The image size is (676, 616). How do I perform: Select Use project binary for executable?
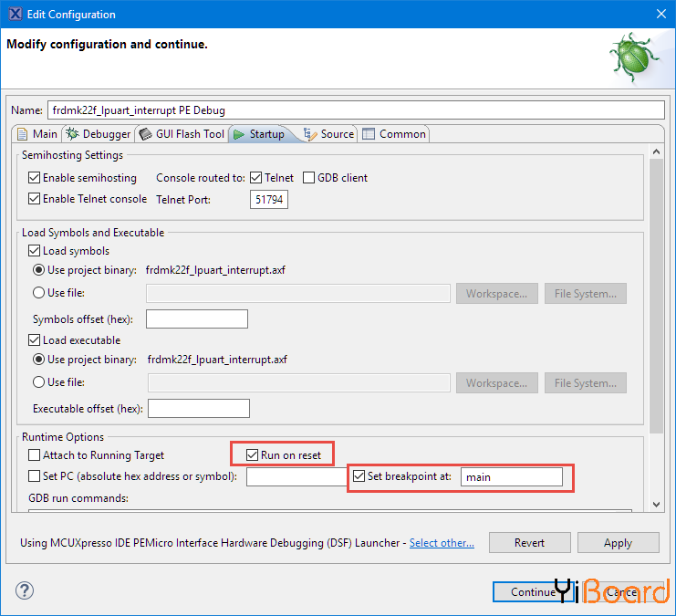click(x=38, y=360)
